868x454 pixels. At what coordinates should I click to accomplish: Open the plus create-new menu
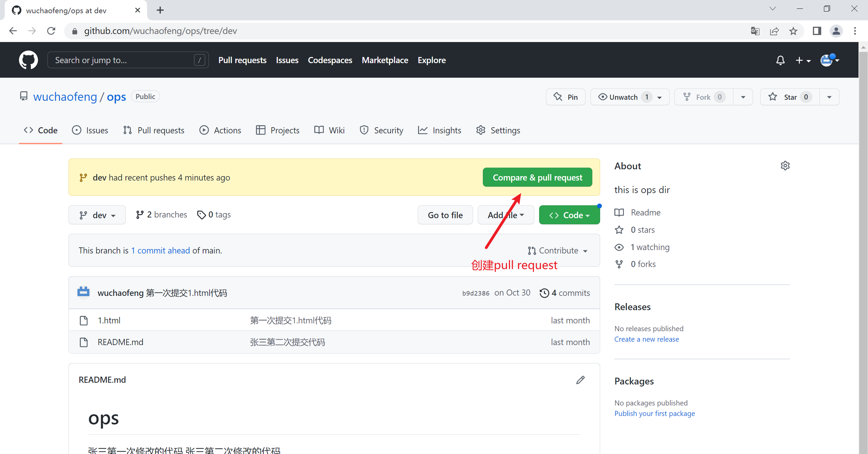803,60
